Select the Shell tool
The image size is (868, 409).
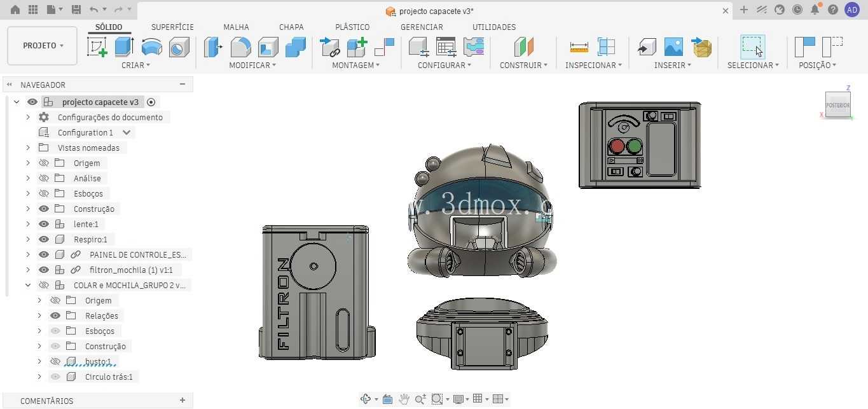pos(268,47)
